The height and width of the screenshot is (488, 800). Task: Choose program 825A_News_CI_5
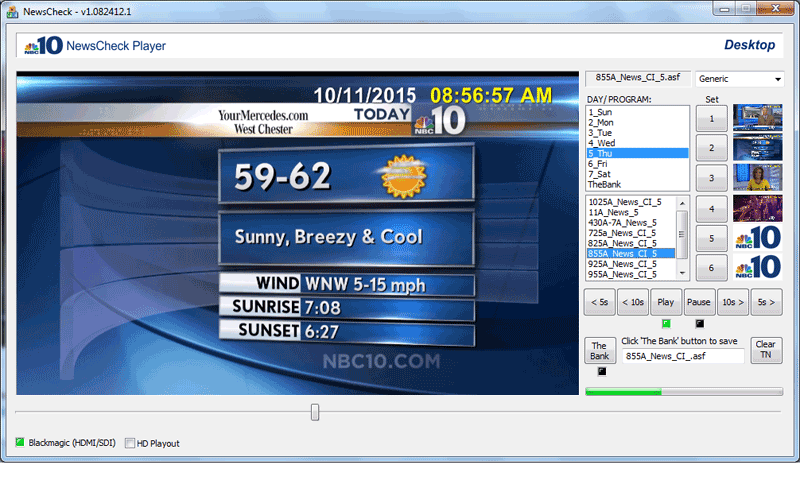(x=631, y=243)
